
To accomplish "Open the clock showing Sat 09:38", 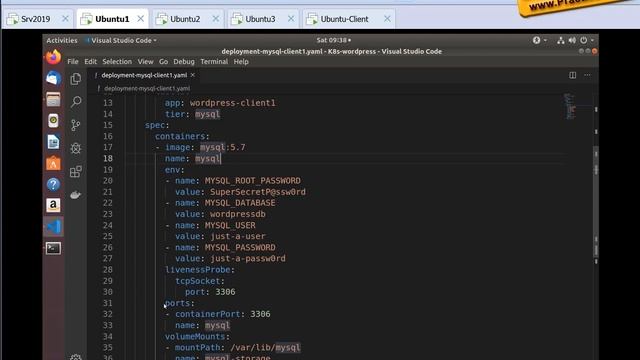I will [x=333, y=40].
